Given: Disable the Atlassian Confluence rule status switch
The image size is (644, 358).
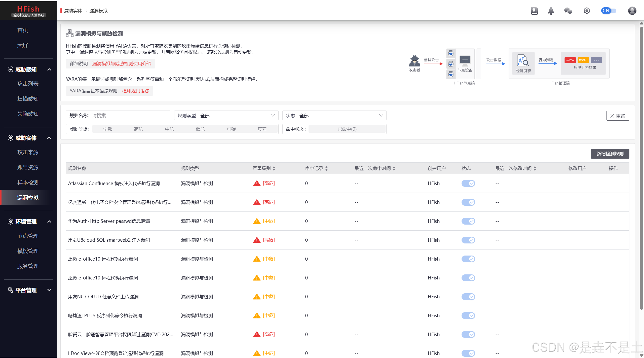Looking at the screenshot, I should click(x=468, y=183).
